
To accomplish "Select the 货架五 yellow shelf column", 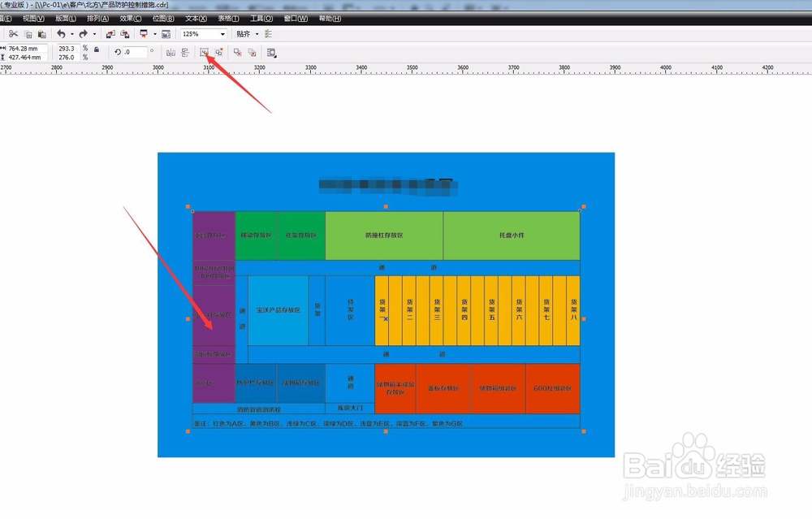I will [x=491, y=310].
